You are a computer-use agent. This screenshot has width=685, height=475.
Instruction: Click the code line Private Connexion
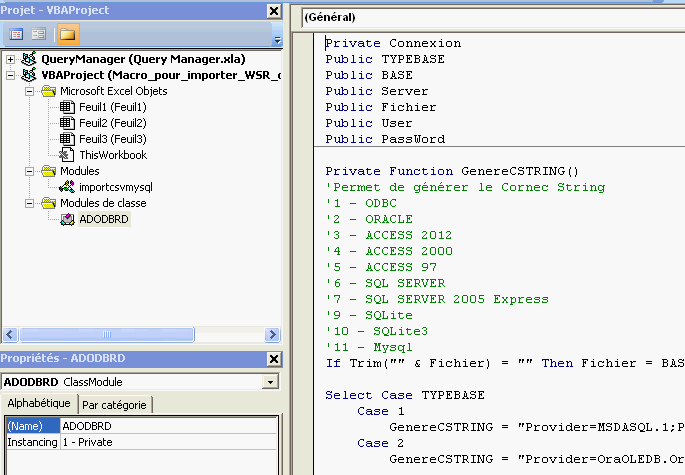point(393,43)
